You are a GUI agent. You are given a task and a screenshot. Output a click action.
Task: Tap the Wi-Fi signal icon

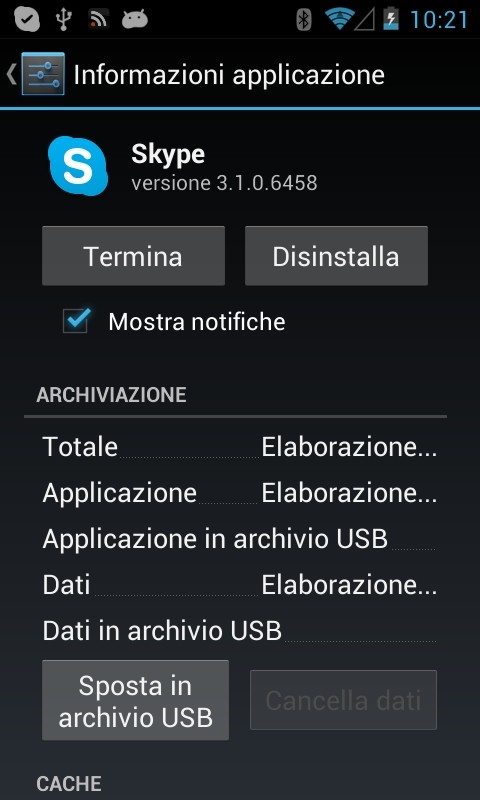(x=339, y=19)
